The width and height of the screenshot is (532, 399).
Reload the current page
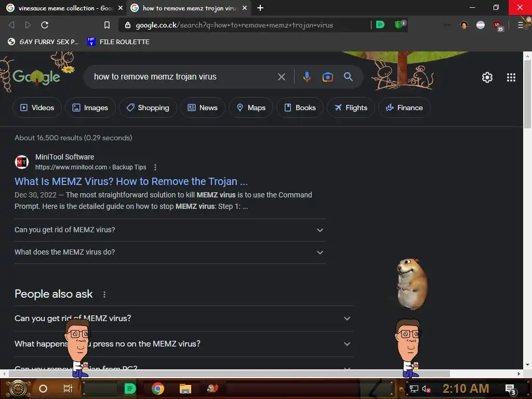click(45, 25)
